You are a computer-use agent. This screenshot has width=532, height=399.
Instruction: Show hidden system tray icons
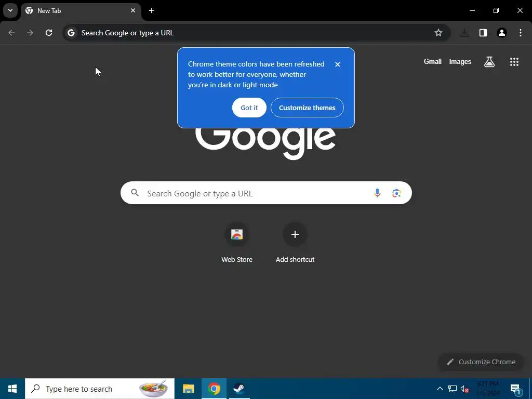click(x=440, y=389)
